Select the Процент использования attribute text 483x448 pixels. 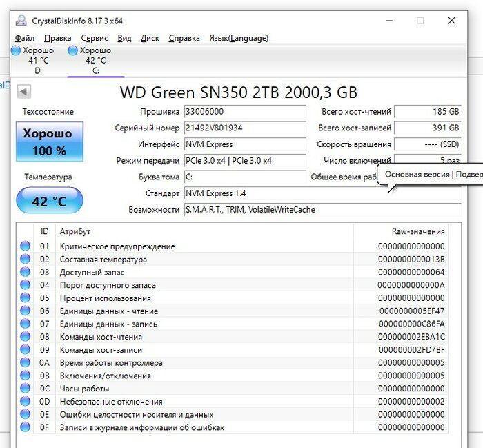[106, 298]
